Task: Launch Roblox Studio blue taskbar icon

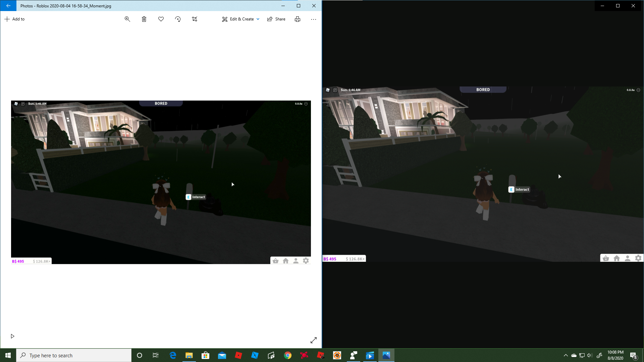Action: [255, 355]
